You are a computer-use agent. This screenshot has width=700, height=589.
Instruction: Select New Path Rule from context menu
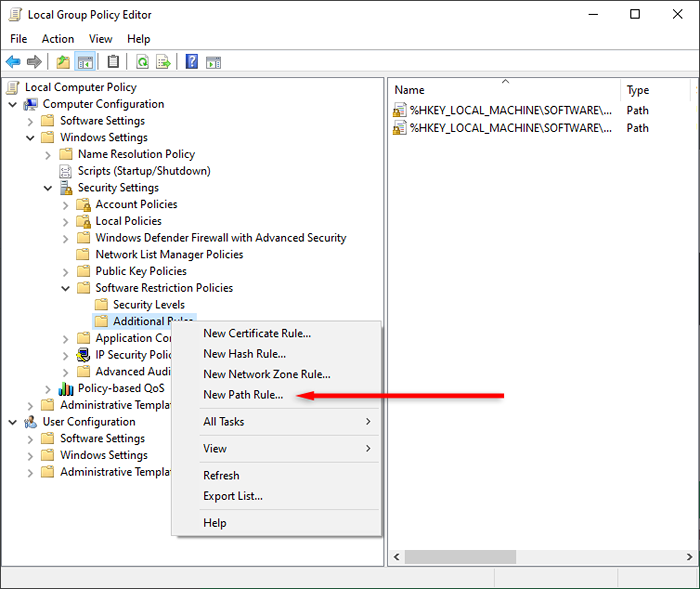tap(243, 395)
